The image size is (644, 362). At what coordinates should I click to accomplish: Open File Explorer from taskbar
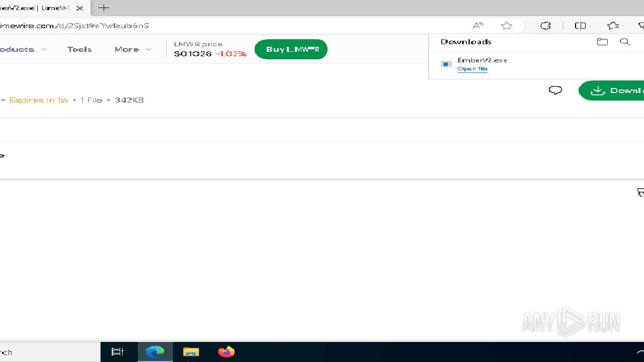[191, 352]
